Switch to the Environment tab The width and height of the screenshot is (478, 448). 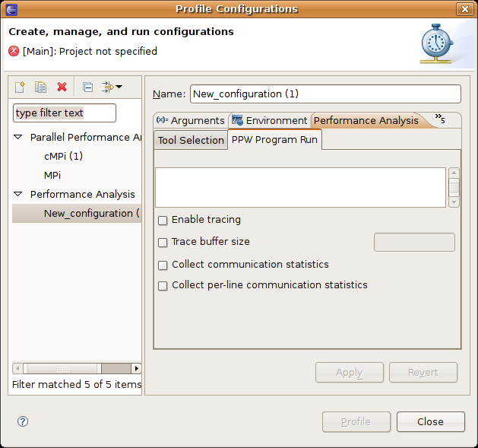270,120
